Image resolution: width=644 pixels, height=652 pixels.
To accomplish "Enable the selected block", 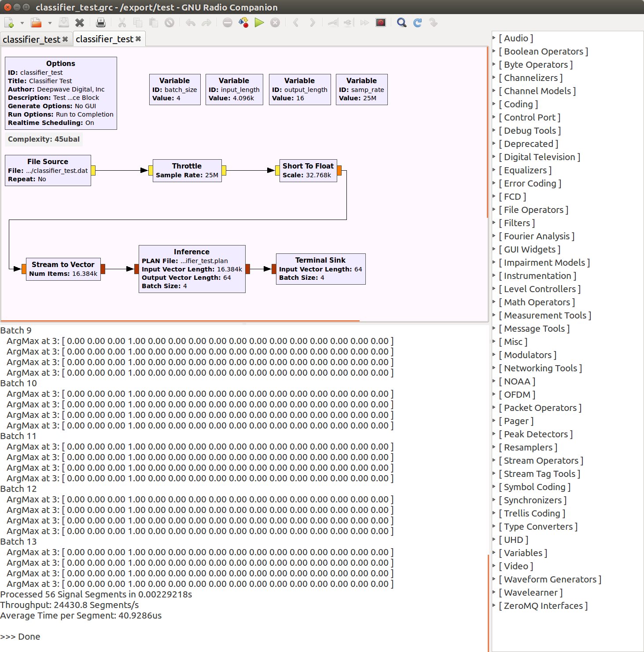I will pyautogui.click(x=333, y=23).
